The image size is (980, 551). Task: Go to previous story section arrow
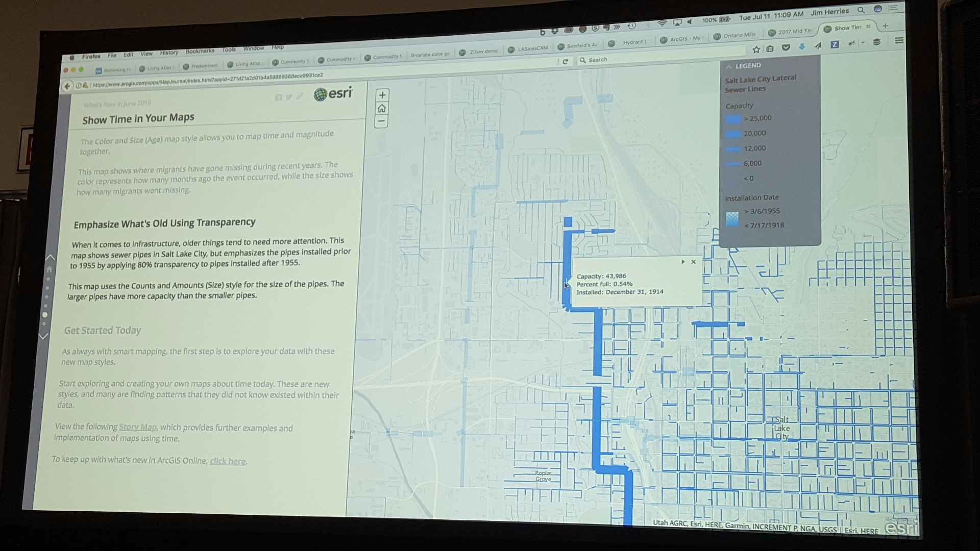click(x=50, y=257)
